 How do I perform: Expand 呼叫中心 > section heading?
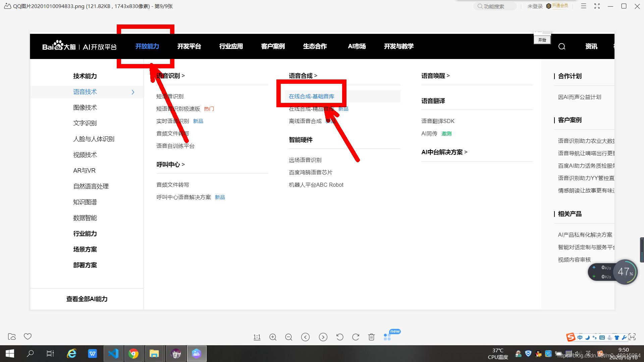(170, 165)
